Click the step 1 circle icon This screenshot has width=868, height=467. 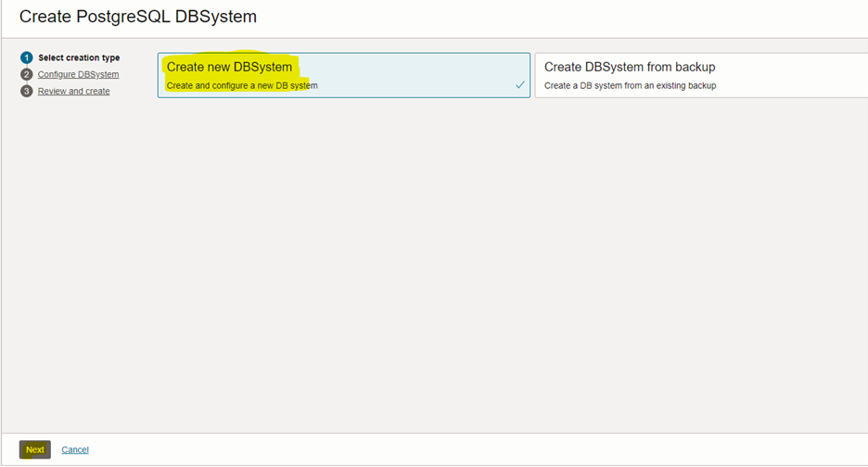pyautogui.click(x=27, y=57)
